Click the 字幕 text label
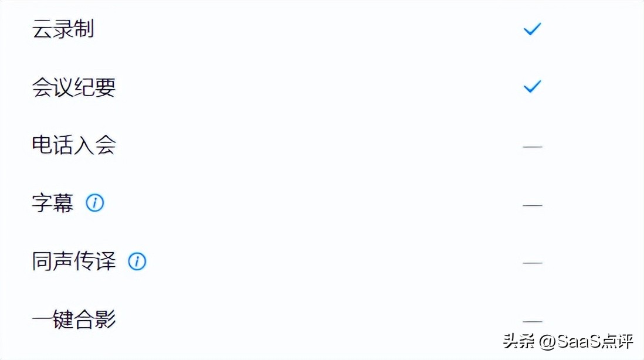 pos(53,203)
